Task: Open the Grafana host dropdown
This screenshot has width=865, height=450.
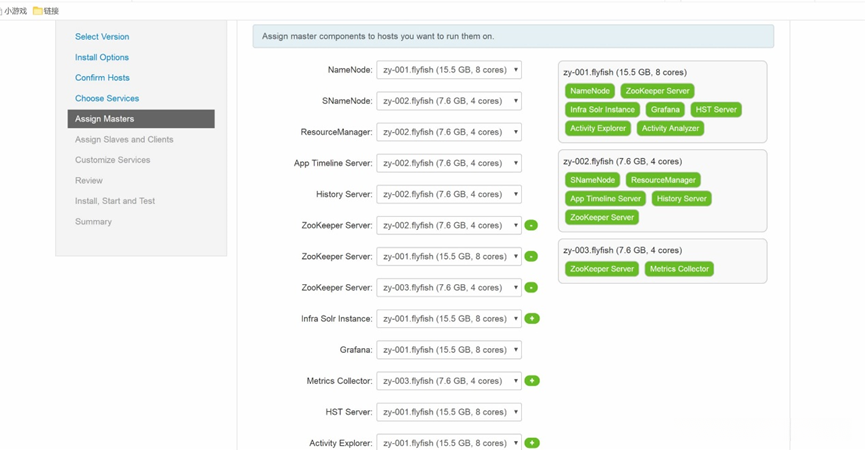Action: [449, 350]
